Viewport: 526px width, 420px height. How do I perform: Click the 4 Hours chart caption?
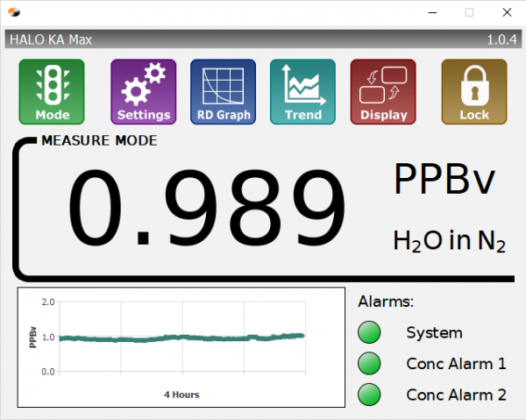tap(181, 395)
